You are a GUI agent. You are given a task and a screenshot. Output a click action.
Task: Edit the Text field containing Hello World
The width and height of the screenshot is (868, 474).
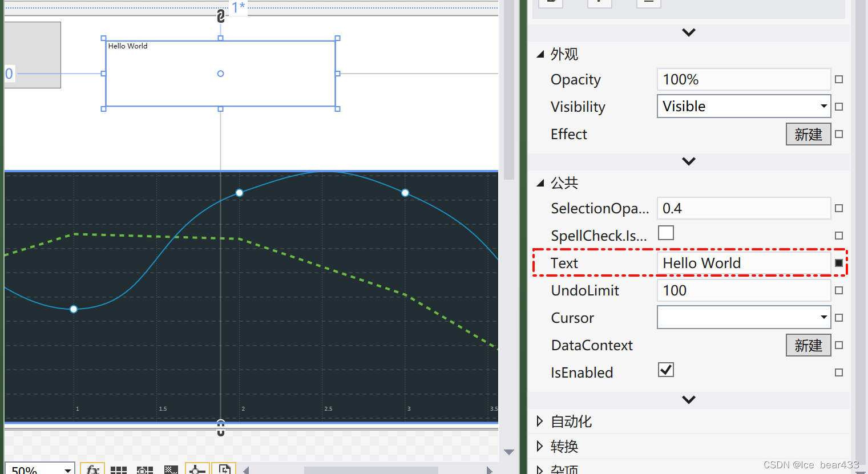[x=744, y=263]
